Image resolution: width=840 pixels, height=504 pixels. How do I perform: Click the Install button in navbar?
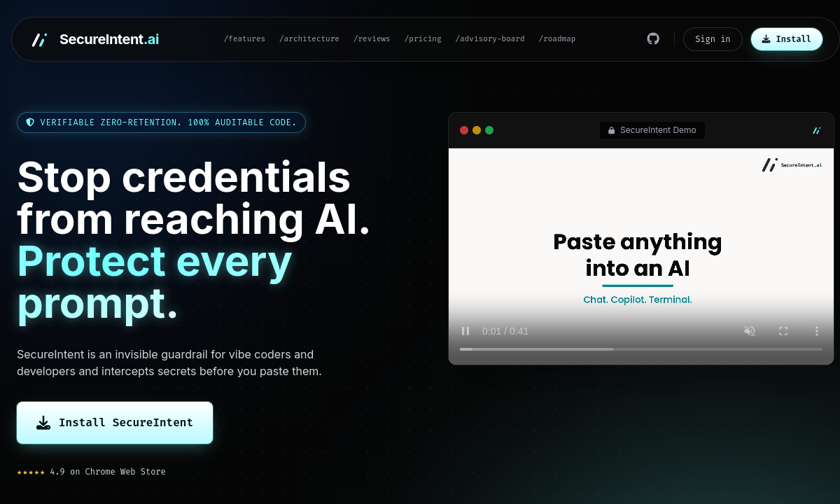click(787, 39)
